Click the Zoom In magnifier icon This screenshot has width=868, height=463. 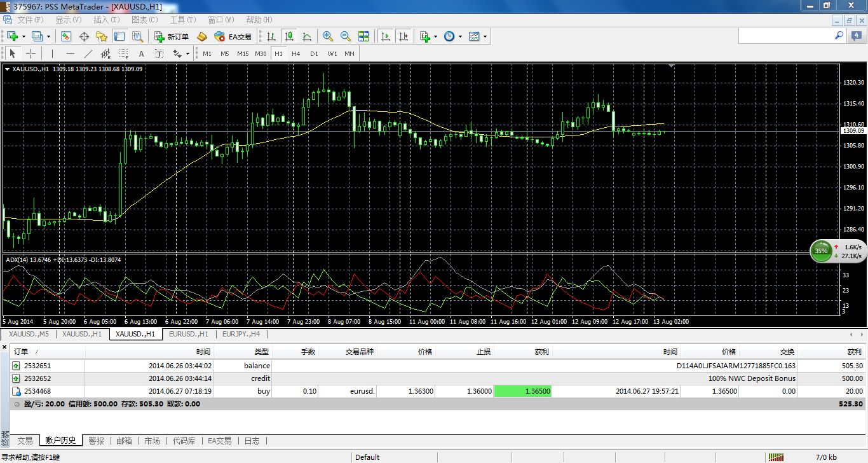tap(328, 37)
